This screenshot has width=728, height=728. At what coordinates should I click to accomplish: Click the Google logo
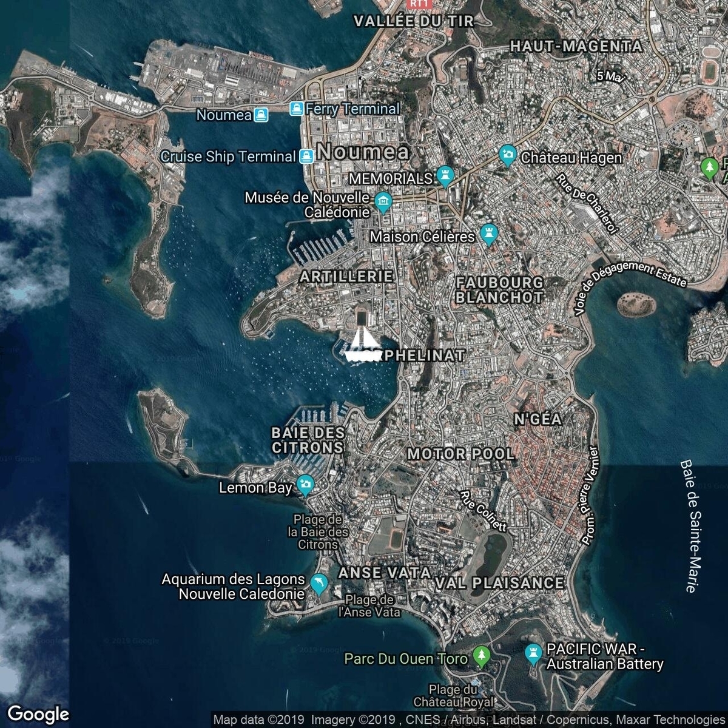pos(38,713)
